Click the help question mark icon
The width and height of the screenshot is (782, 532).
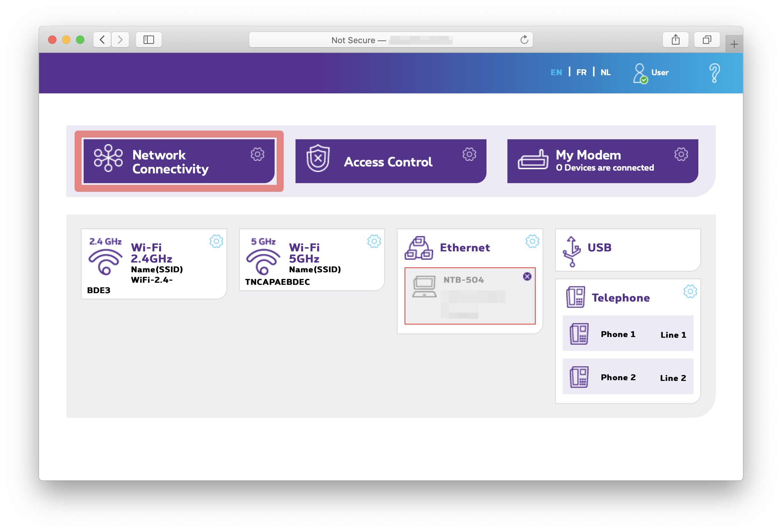coord(714,73)
